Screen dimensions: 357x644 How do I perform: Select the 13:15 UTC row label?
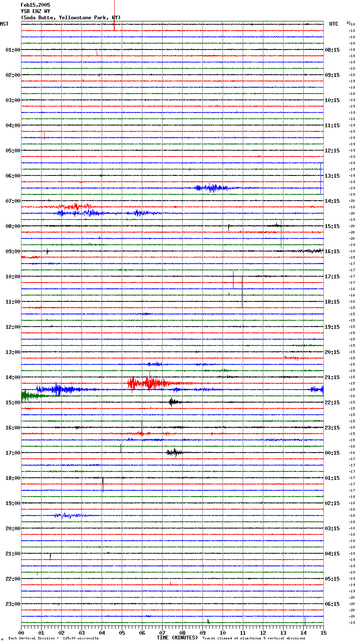point(332,176)
